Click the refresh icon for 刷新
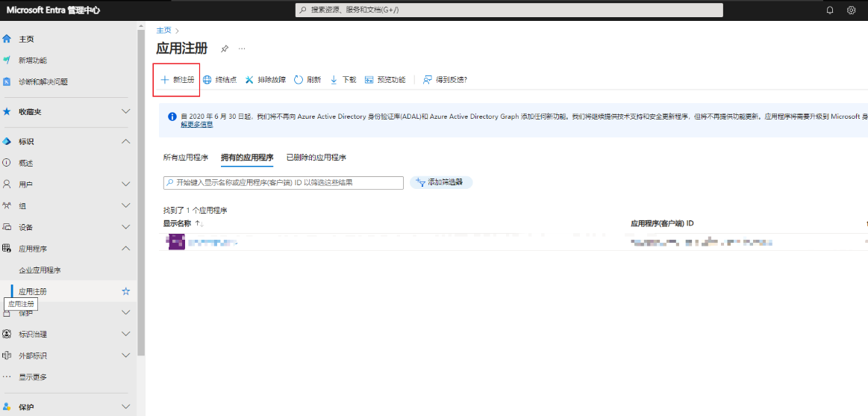868x416 pixels. (x=299, y=80)
